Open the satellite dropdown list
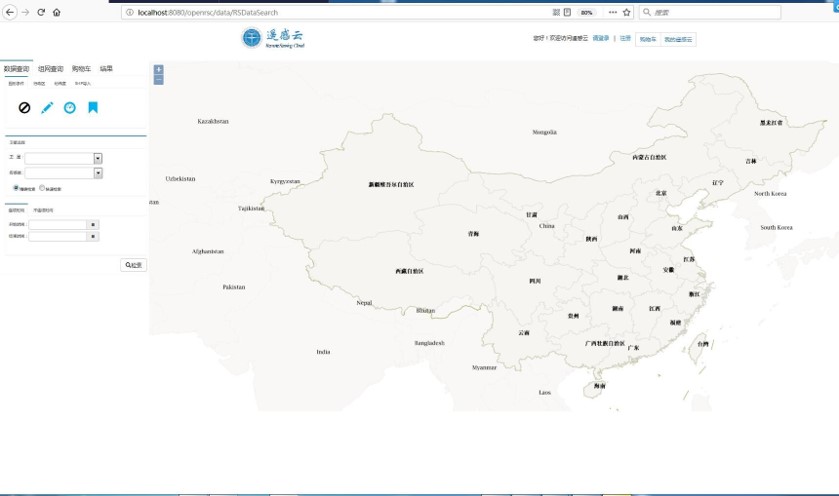Viewport: 839px width, 496px height. (x=98, y=158)
